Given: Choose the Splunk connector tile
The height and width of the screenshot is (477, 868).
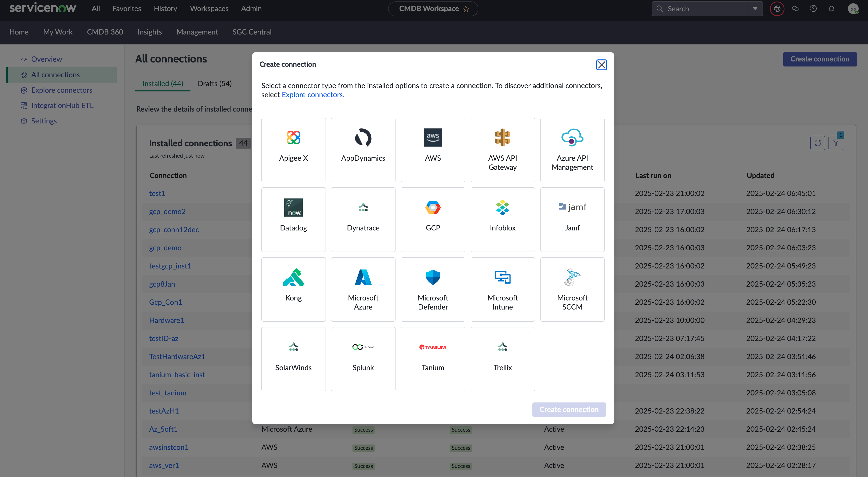Looking at the screenshot, I should coord(363,359).
